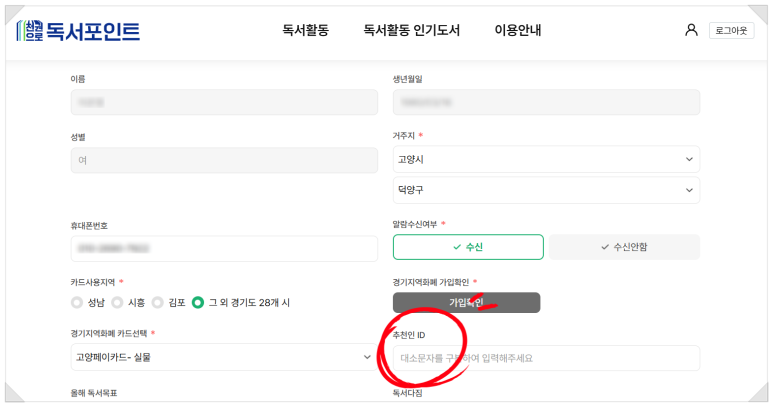Choose 수신 for notifications
The image size is (773, 407).
click(x=468, y=247)
